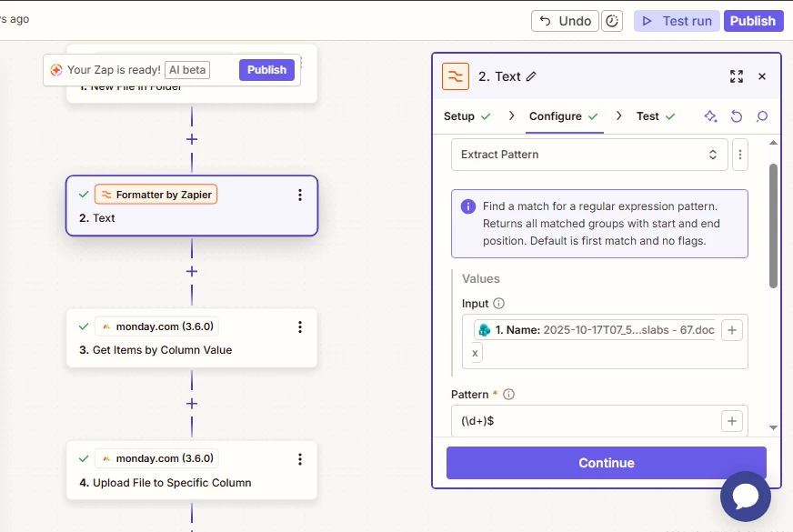Switch to the Configure tab
Viewport: 793px width, 532px height.
(x=564, y=116)
